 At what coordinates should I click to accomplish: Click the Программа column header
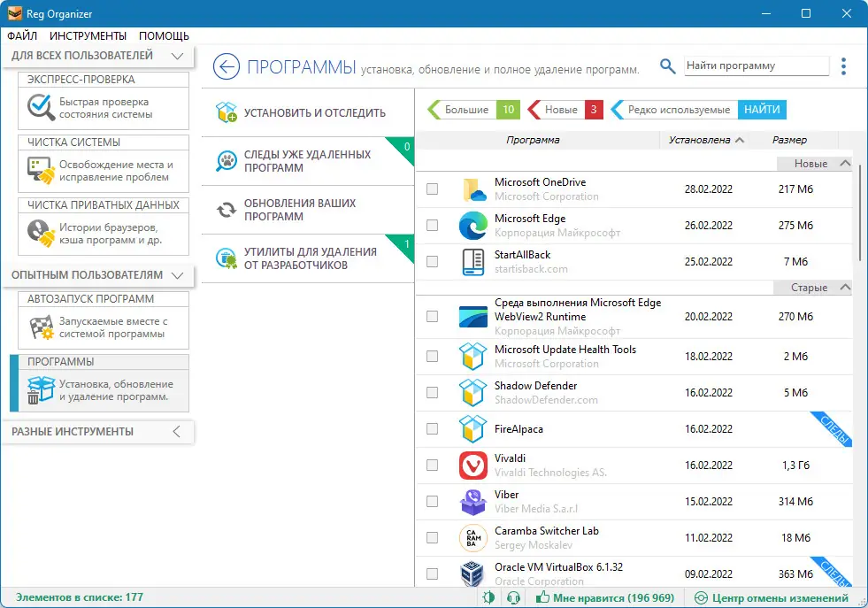(x=533, y=140)
